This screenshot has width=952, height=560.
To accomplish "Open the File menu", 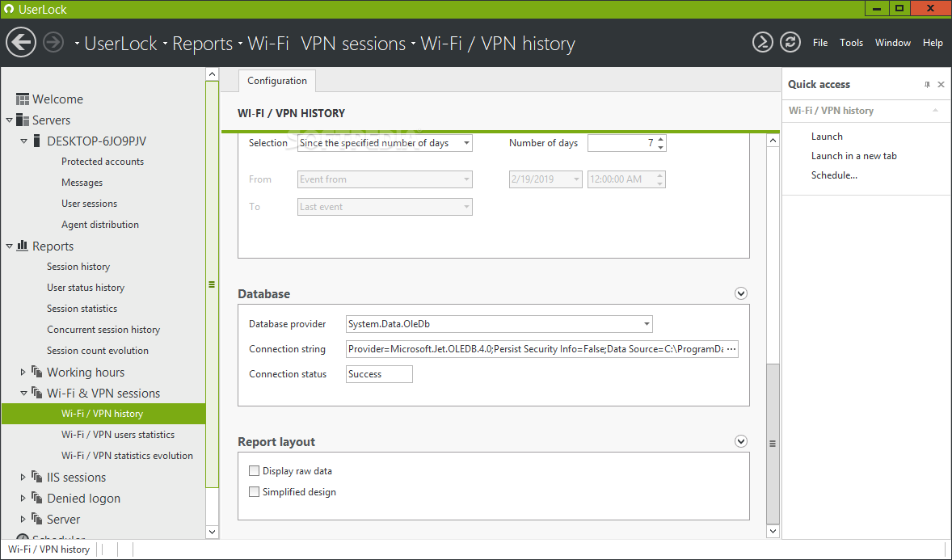I will (x=820, y=43).
